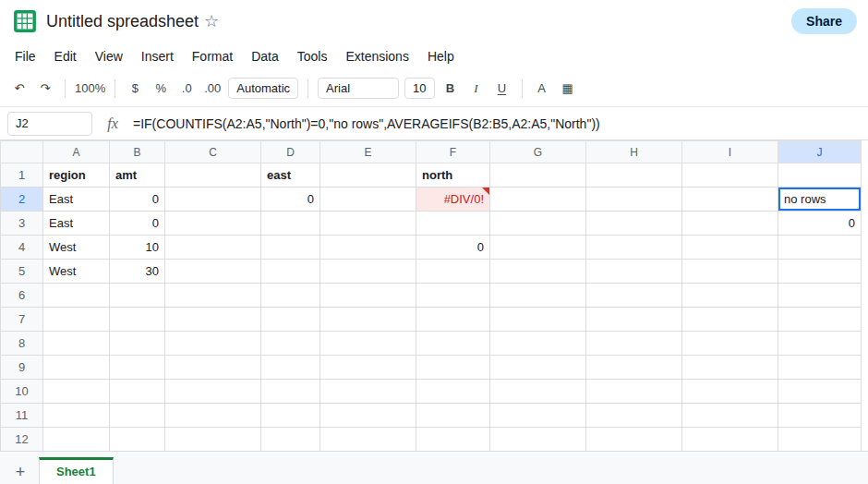Select column J header
This screenshot has width=868, height=484.
819,152
